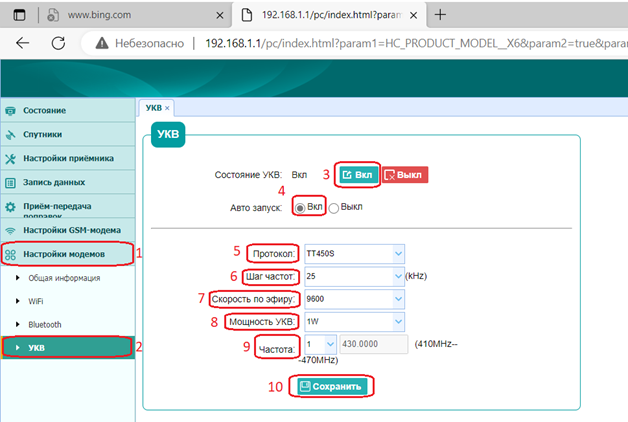The height and width of the screenshot is (422, 628).
Task: Select Авто запуск Выкл radio button
Action: click(x=334, y=208)
